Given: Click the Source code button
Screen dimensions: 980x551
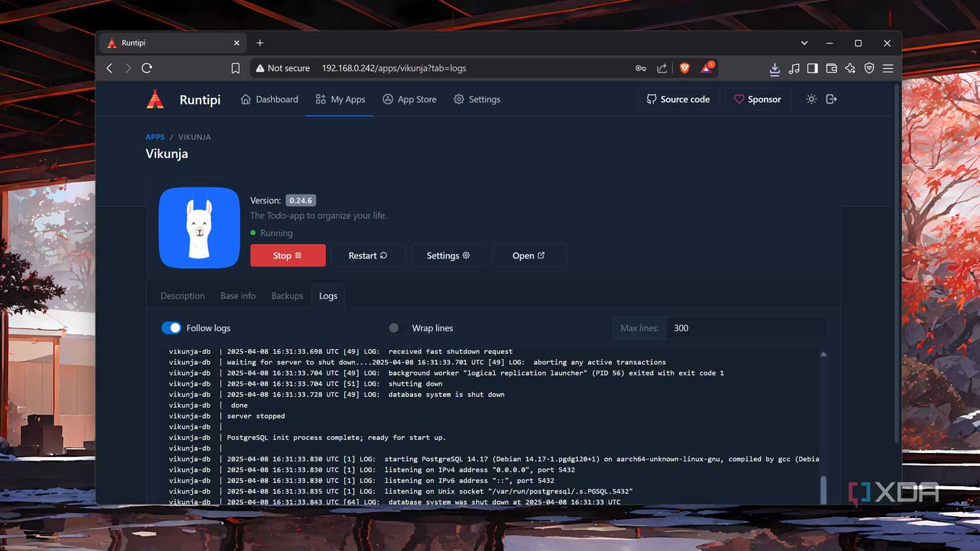Looking at the screenshot, I should (679, 99).
